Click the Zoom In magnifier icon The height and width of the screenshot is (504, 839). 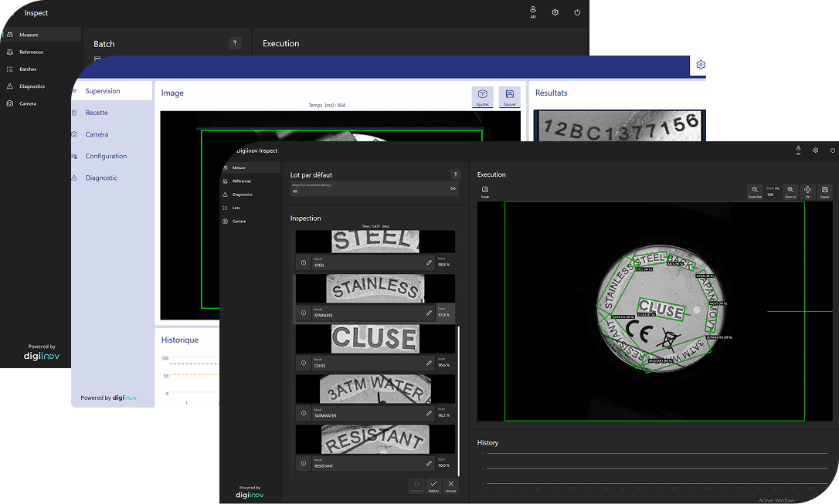click(x=790, y=191)
